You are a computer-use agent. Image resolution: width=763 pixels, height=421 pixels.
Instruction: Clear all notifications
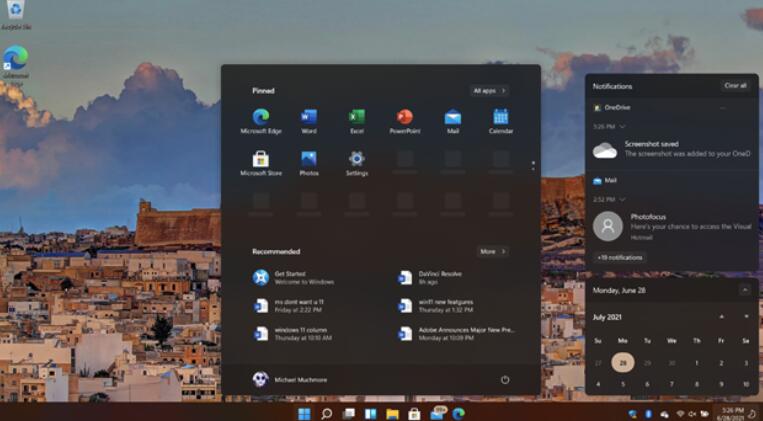[x=735, y=86]
